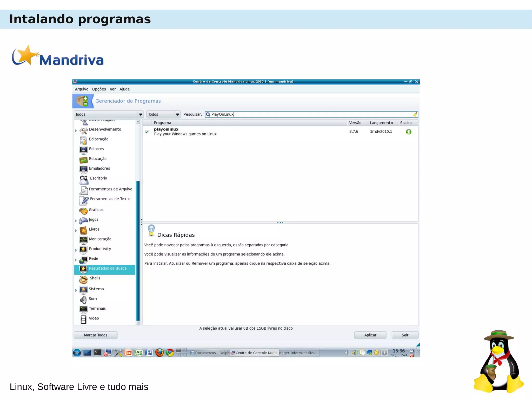Screen dimensions: 532x399
Task: Click the red power button in panel
Action: point(411,355)
